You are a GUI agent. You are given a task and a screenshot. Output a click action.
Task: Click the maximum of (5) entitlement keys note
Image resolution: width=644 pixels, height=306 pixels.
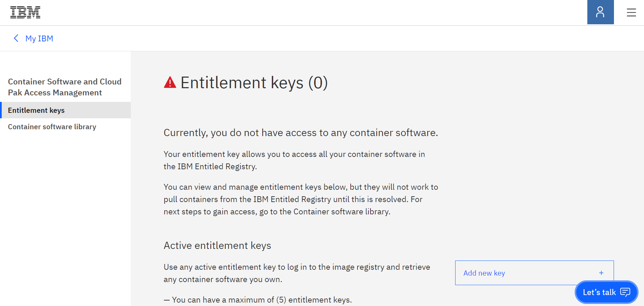pyautogui.click(x=258, y=300)
